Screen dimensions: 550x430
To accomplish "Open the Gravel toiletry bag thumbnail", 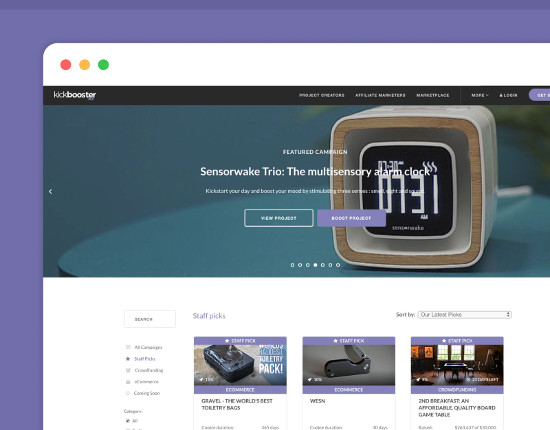I will point(240,365).
